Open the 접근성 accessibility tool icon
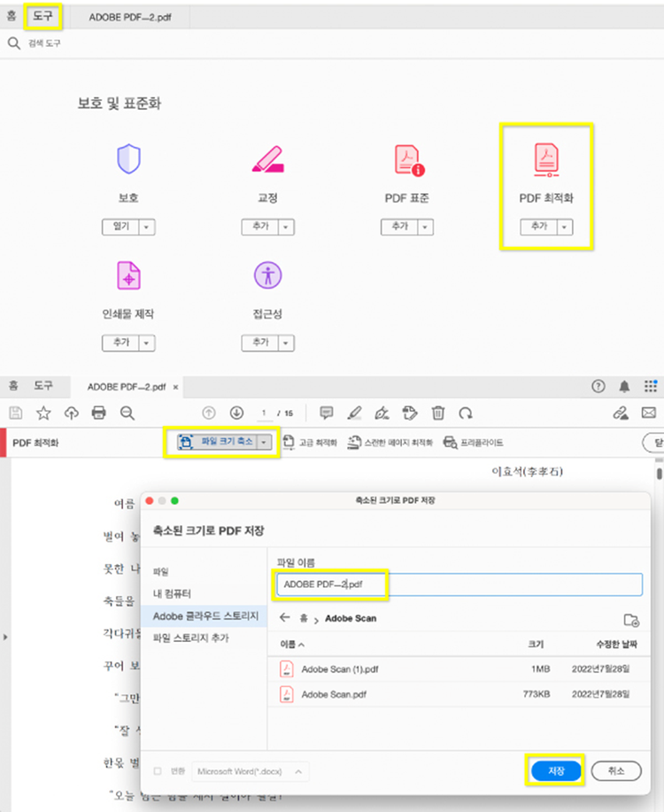 click(x=267, y=275)
